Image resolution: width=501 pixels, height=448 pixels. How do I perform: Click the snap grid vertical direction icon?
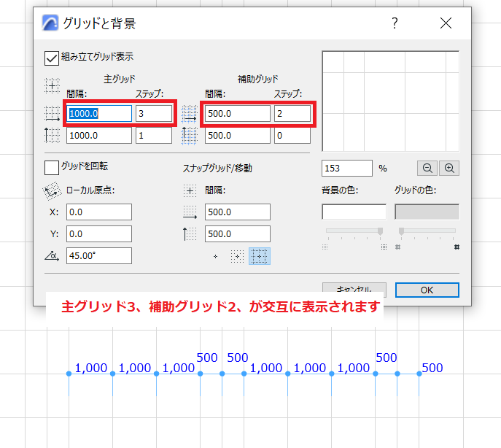[190, 233]
